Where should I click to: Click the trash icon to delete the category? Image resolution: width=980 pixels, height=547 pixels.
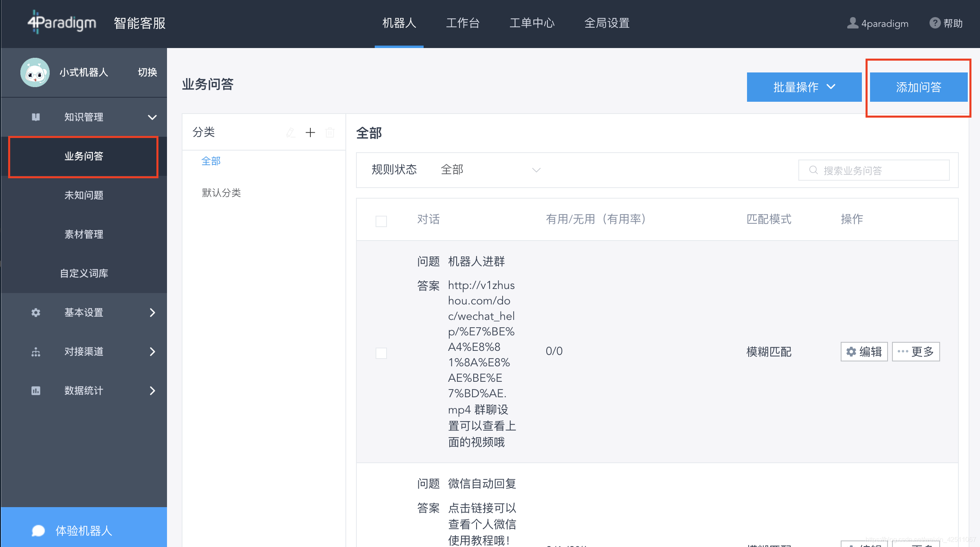[330, 132]
